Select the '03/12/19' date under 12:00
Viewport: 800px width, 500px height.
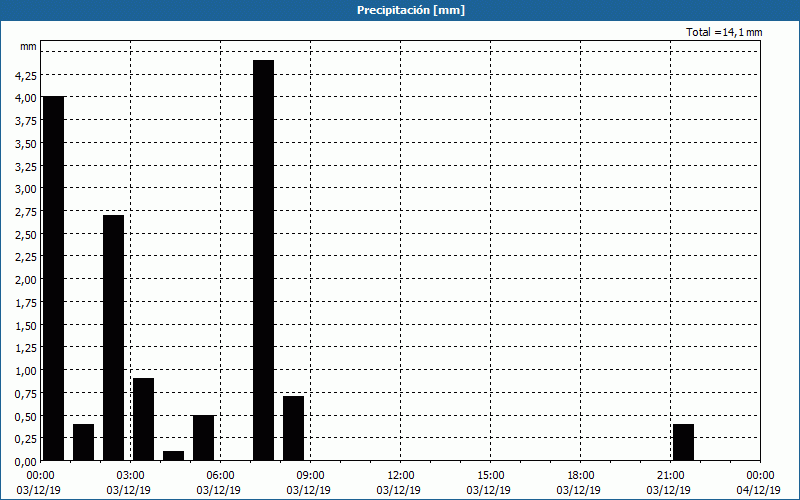coord(399,490)
